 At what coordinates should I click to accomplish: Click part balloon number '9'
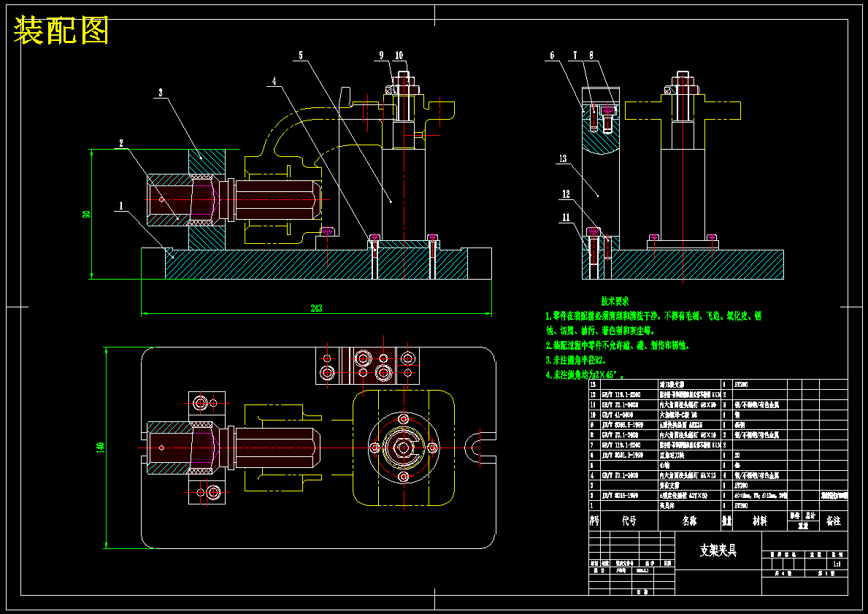coord(381,55)
